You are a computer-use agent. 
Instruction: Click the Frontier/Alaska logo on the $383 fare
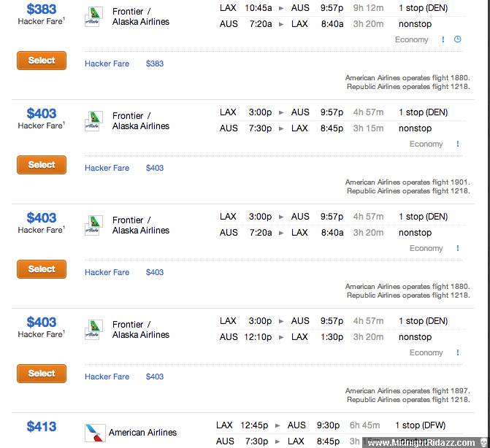tap(94, 17)
